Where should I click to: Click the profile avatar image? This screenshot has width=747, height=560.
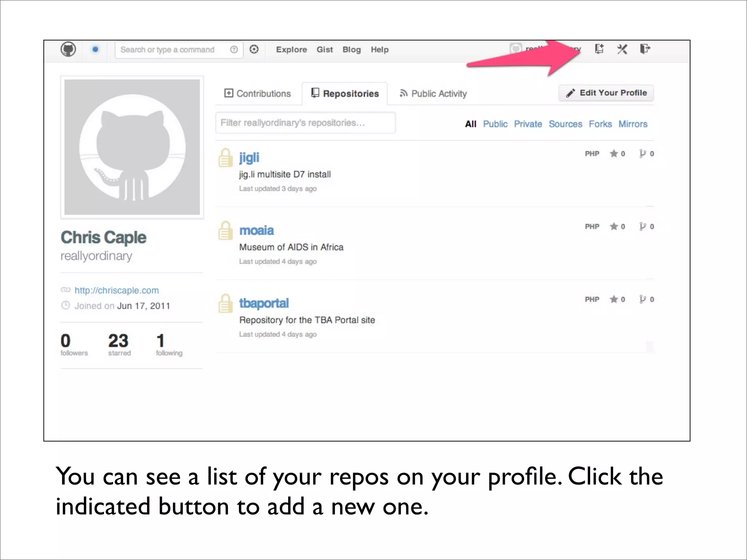tap(132, 147)
